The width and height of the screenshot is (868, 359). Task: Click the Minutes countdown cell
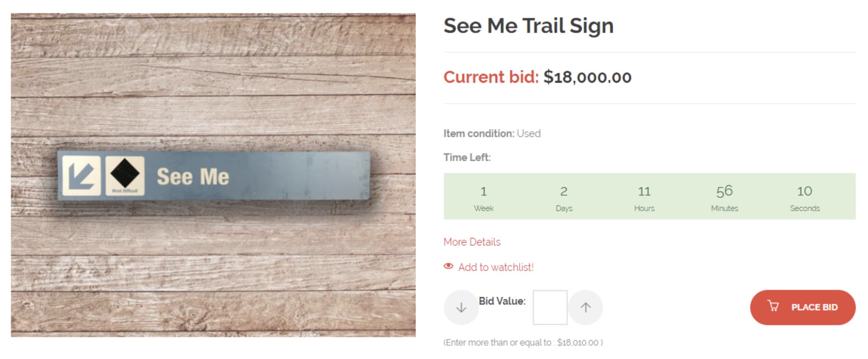pos(724,197)
